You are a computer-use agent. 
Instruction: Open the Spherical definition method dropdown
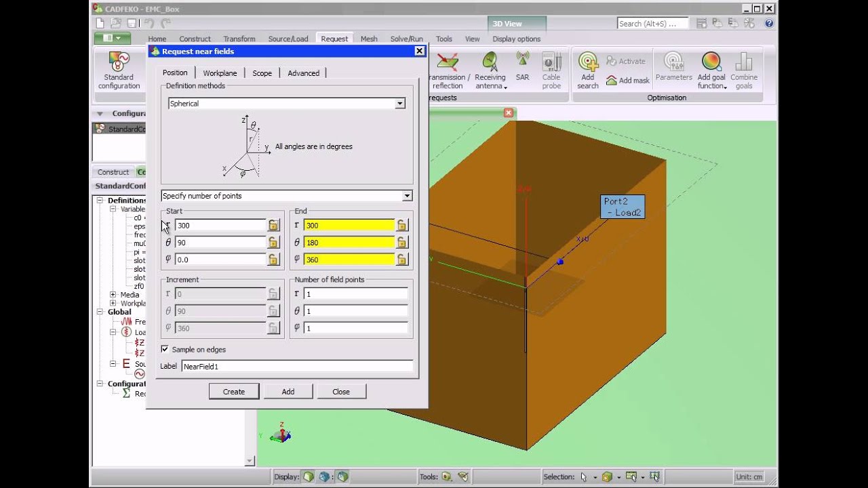400,104
